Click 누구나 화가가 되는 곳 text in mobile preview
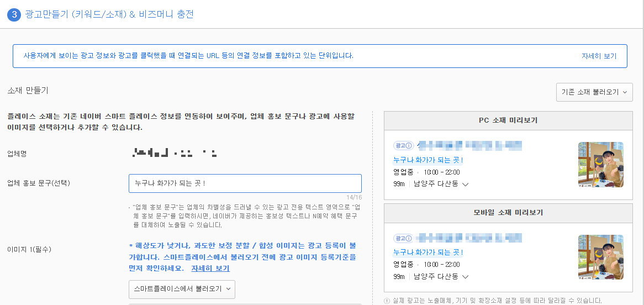Viewport: 644px width, 305px height. coord(429,252)
